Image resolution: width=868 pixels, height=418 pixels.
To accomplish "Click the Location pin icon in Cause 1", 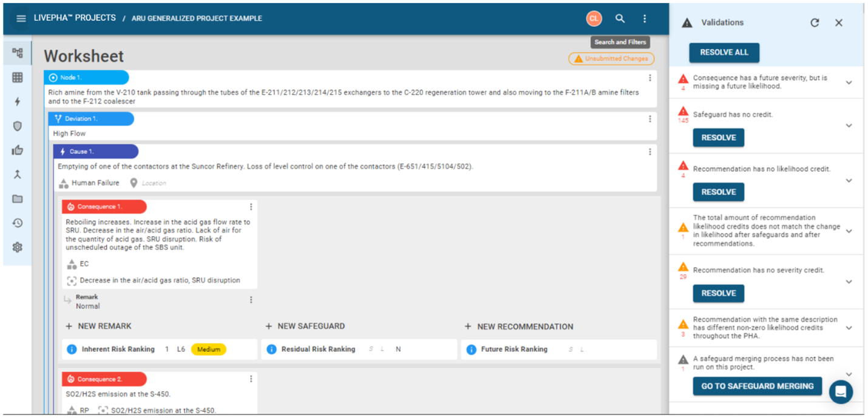I will (134, 183).
